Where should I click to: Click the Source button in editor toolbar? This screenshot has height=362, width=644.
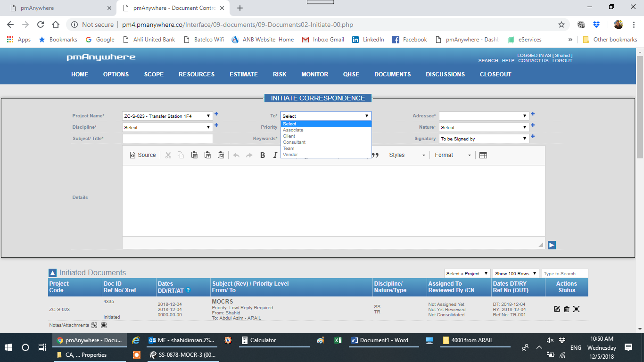tap(142, 155)
